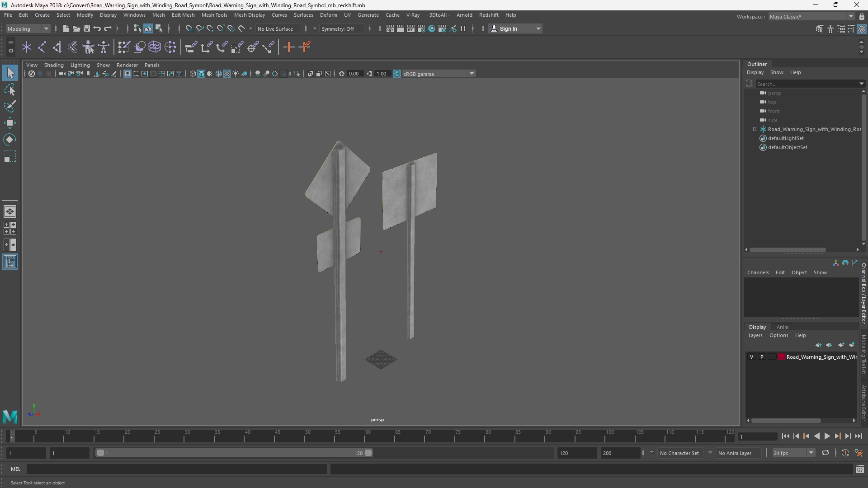Screen dimensions: 868x488
Task: Click red color swatch of display layer
Action: coord(781,357)
